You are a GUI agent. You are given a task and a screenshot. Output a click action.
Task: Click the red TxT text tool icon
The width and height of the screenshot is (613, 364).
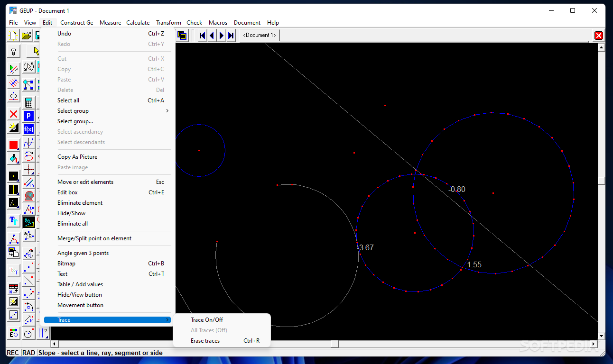point(13,270)
